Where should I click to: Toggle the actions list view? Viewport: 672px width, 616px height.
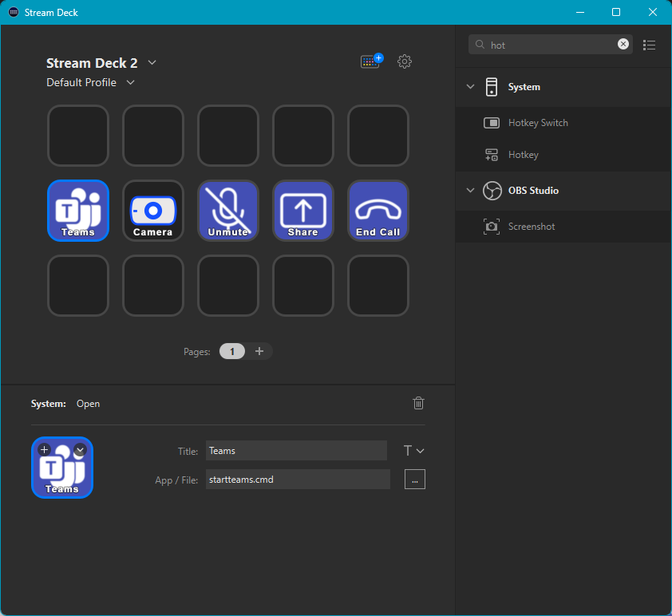[x=649, y=45]
